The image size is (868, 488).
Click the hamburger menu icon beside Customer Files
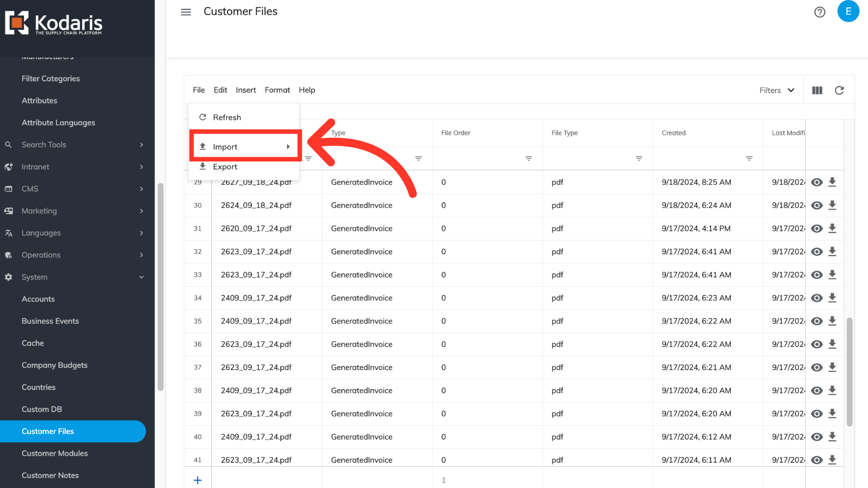[x=186, y=12]
